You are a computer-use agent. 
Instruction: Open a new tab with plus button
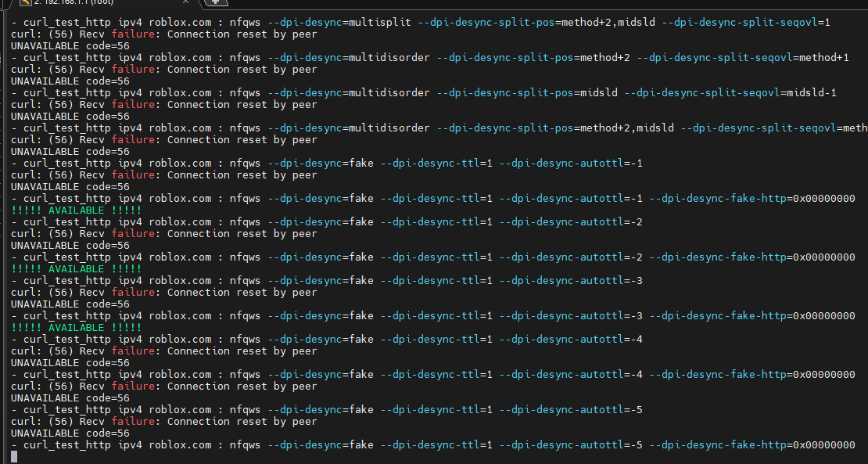click(x=216, y=2)
